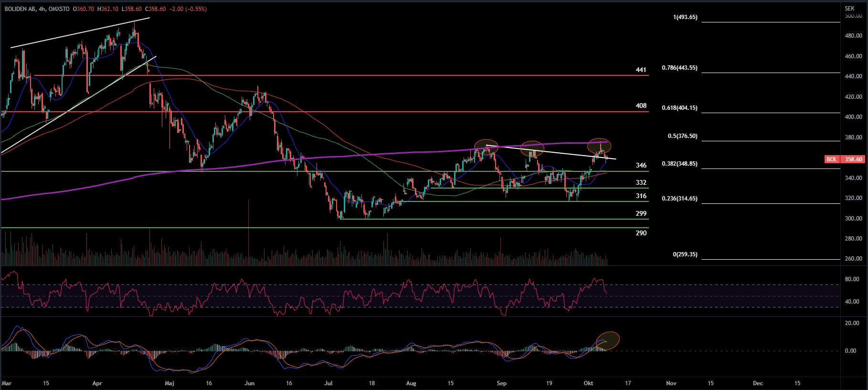Viewport: 868px width, 390px height.
Task: Click the 1(493.65) Fibonacci top label
Action: 685,17
